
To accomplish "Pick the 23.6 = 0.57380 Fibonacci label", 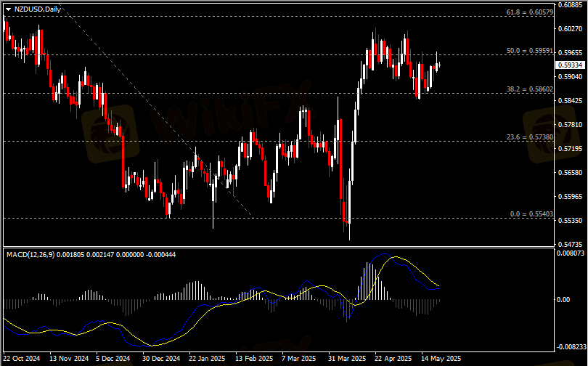I will click(530, 137).
